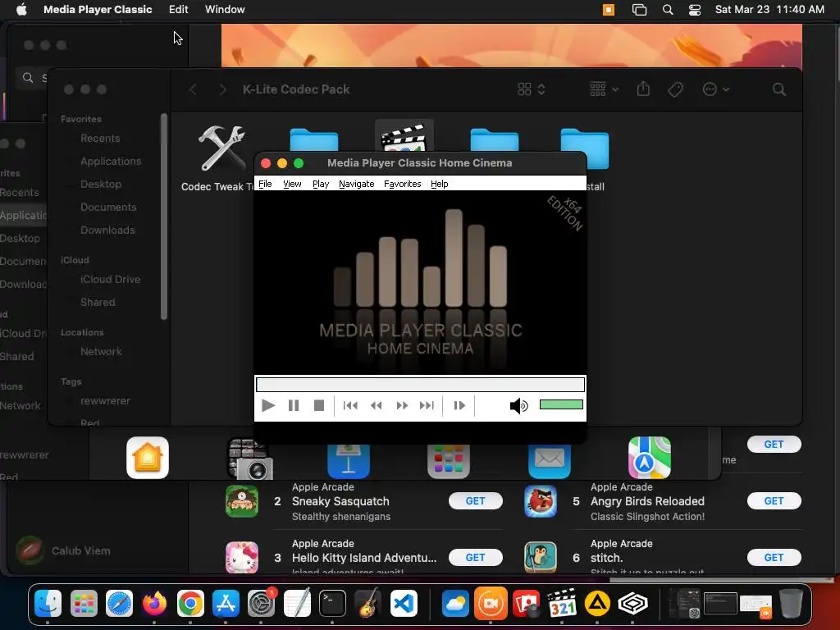Open the Help menu in MPC-HC

click(440, 184)
